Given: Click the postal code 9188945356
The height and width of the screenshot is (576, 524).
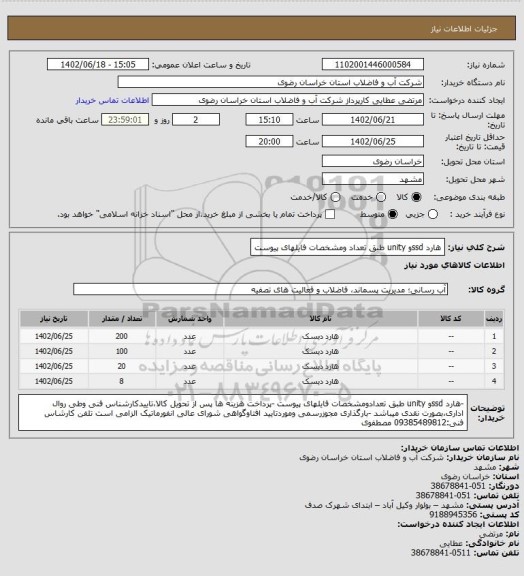Looking at the screenshot, I should [452, 515].
